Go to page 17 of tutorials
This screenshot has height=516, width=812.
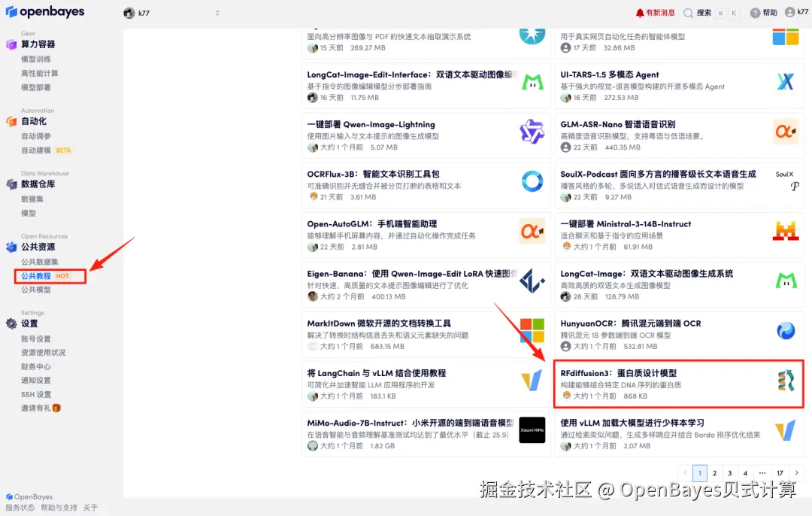coord(780,473)
